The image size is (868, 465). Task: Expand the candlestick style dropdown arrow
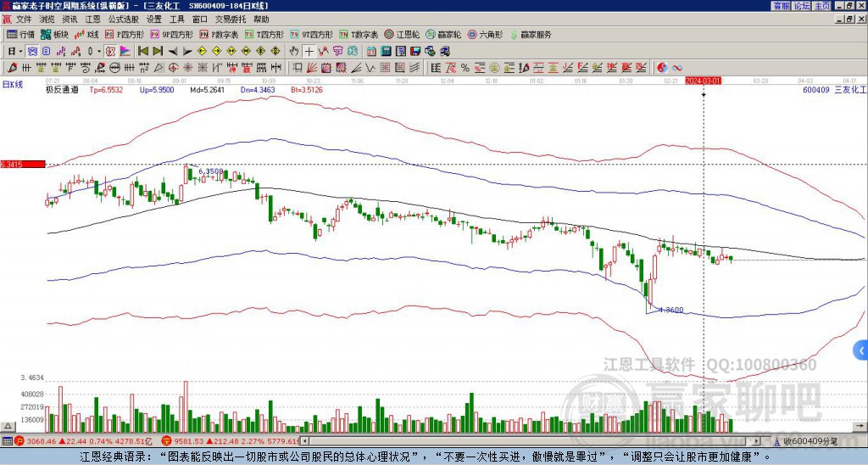[x=99, y=52]
